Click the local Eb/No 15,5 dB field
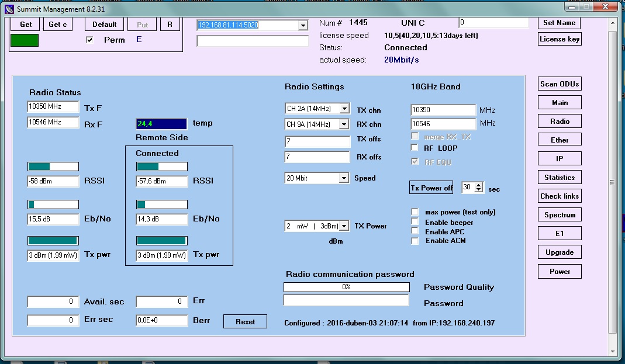625x364 pixels. click(x=53, y=219)
